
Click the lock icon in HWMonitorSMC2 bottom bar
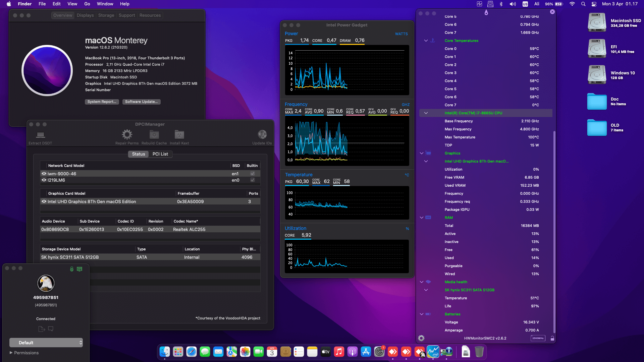(x=552, y=338)
